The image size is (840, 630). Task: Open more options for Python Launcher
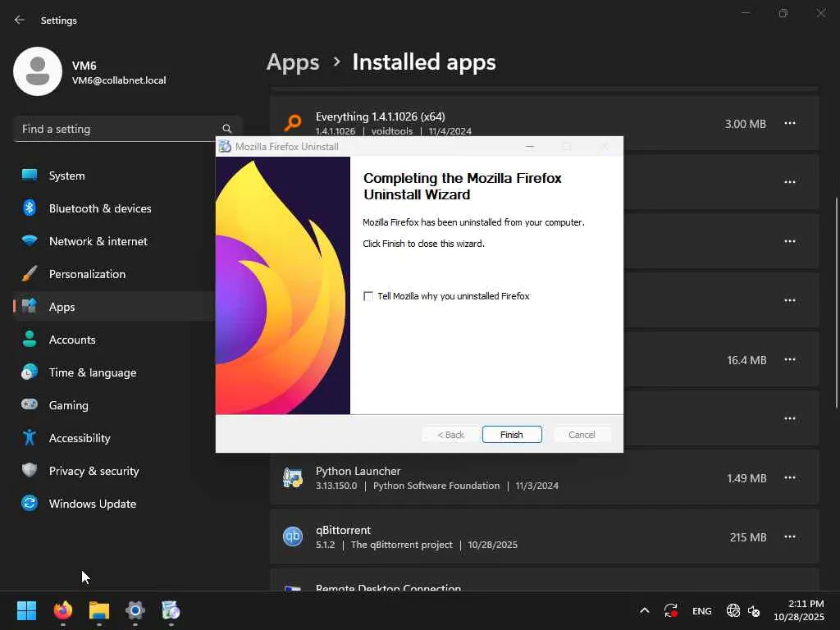(x=790, y=478)
